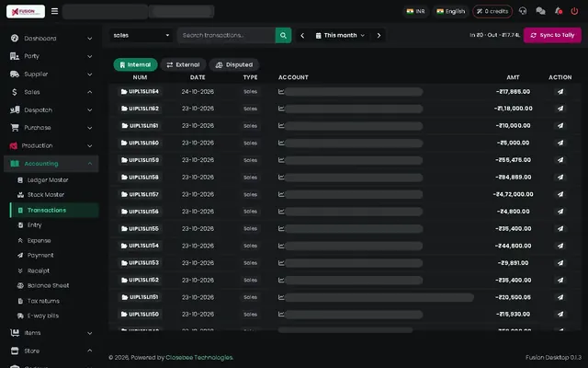Viewport: 588px width, 368px height.
Task: Click into the Search transactions field
Action: click(227, 35)
